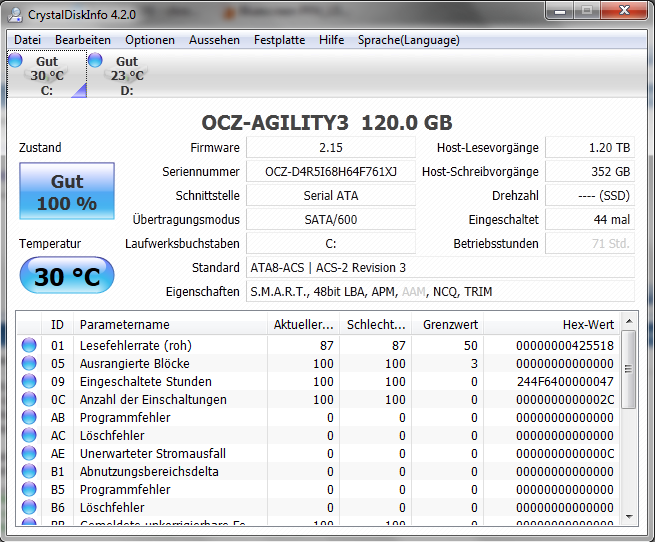Click hex value 00000000002C

(x=565, y=400)
